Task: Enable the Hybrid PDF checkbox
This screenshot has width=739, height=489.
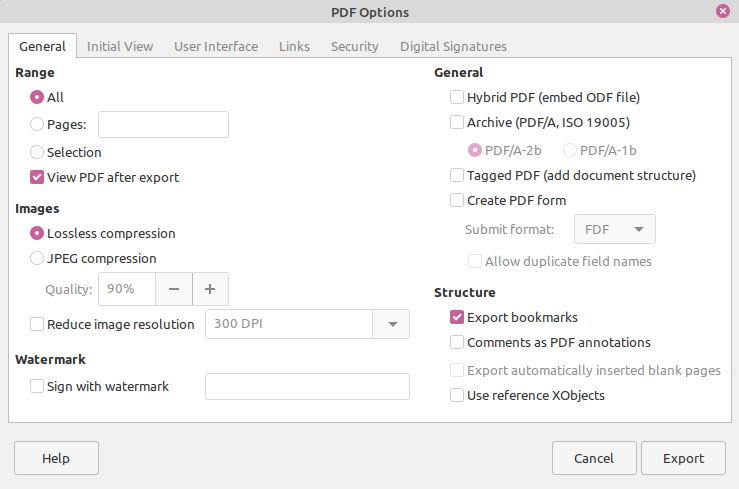Action: pos(458,98)
